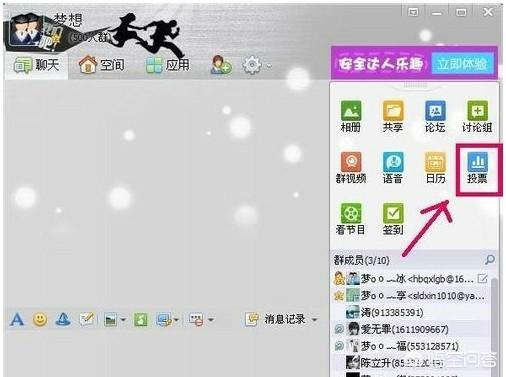Click the notepad with pencil icon
Screen dimensions: 506x377
(87, 319)
